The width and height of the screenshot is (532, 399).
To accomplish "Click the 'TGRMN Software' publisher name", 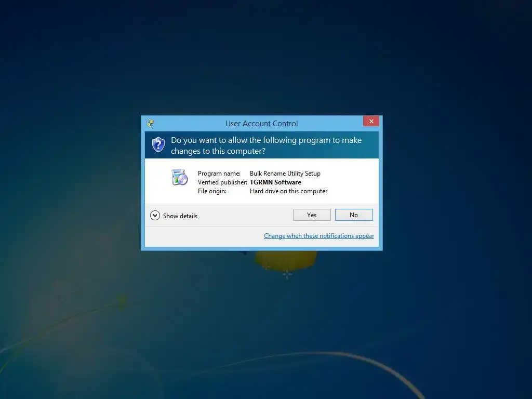I will click(x=275, y=182).
